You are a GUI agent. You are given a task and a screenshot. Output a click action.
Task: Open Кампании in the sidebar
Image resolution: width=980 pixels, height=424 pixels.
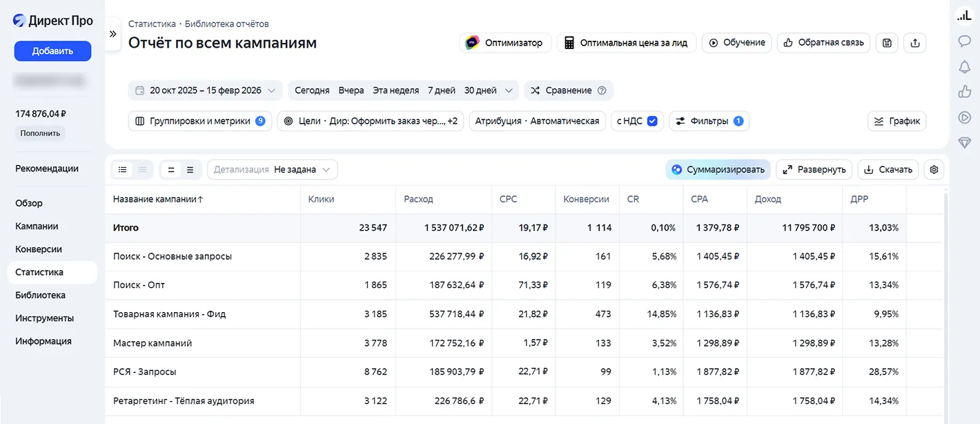tap(37, 226)
